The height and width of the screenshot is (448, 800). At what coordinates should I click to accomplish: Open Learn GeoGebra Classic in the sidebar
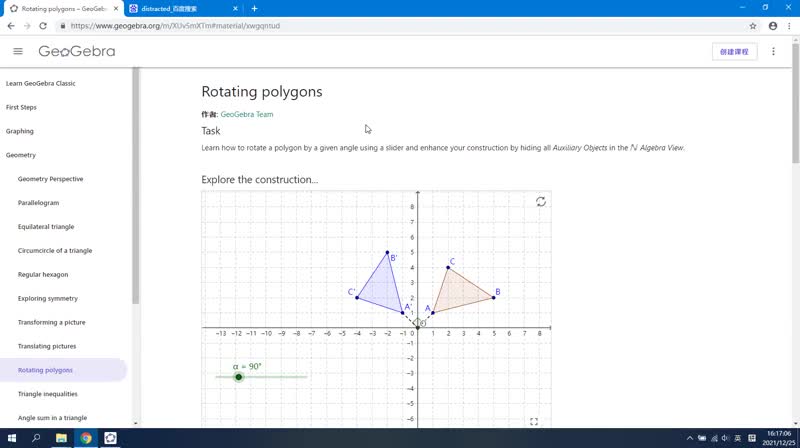(41, 83)
